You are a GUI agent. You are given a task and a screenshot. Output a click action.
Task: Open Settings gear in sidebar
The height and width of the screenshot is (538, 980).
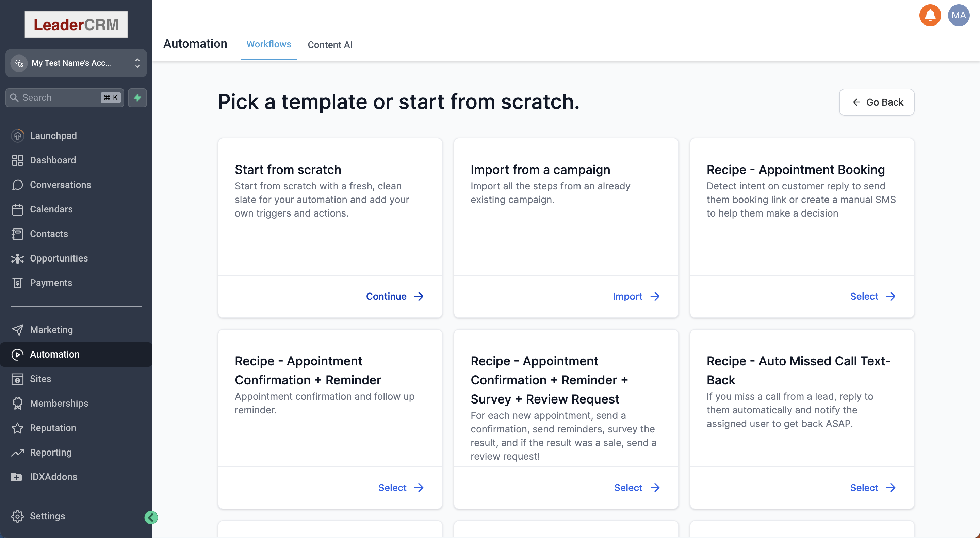pyautogui.click(x=47, y=516)
